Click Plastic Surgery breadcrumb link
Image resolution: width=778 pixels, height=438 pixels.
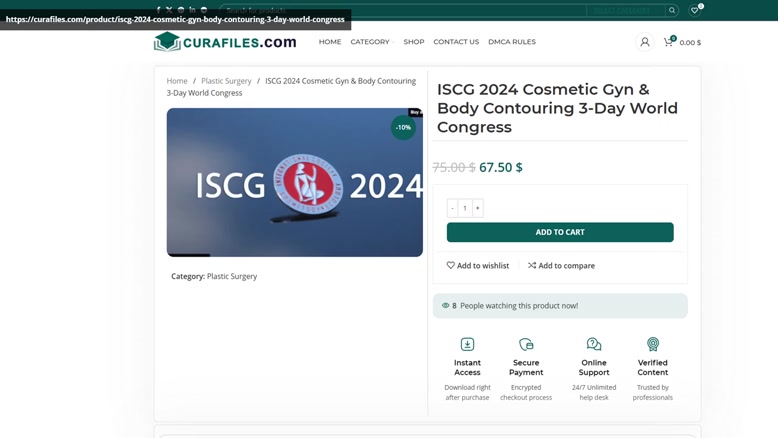pyautogui.click(x=226, y=81)
